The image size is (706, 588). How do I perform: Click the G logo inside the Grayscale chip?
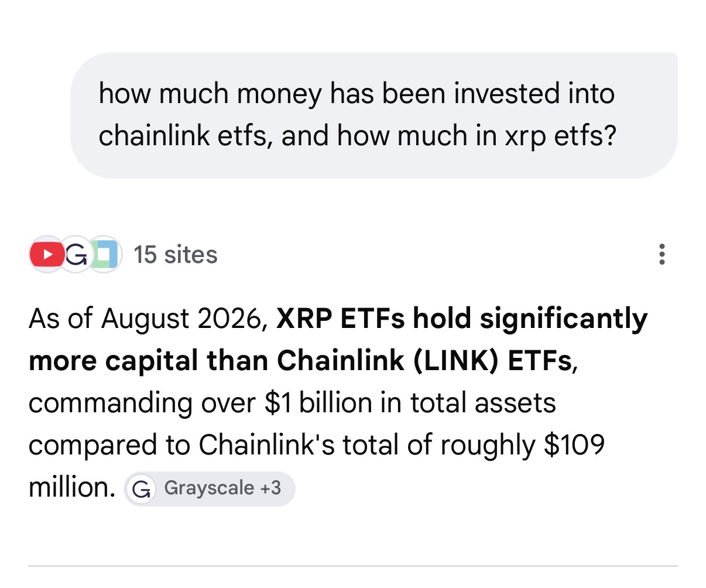coord(140,489)
